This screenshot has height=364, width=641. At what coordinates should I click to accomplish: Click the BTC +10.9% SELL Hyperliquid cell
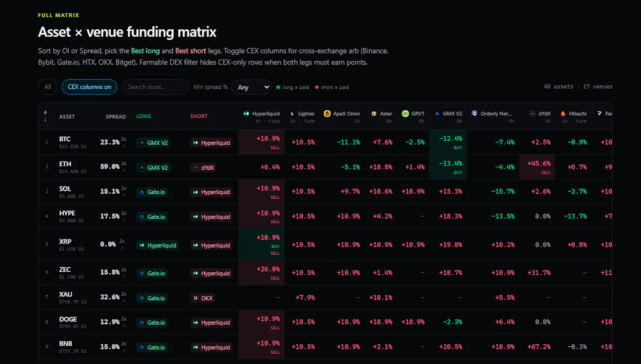262,142
